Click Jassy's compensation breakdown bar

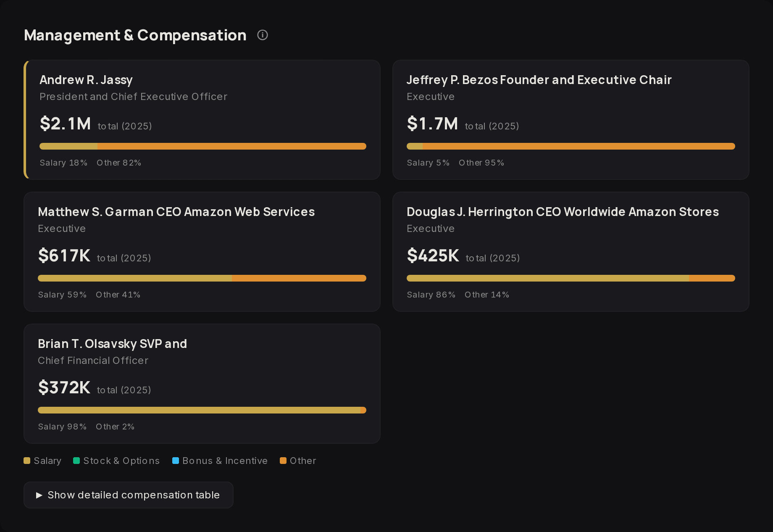(x=203, y=146)
